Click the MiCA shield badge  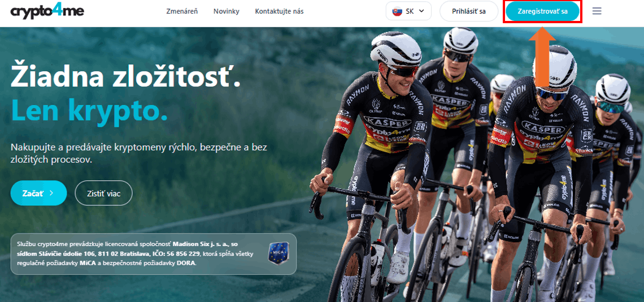(279, 253)
